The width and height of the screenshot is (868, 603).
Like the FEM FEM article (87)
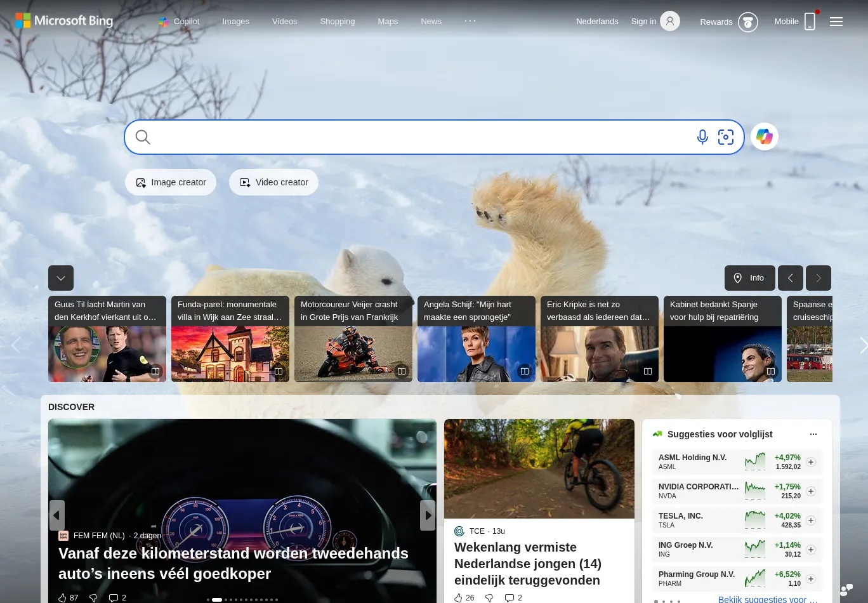pos(68,598)
